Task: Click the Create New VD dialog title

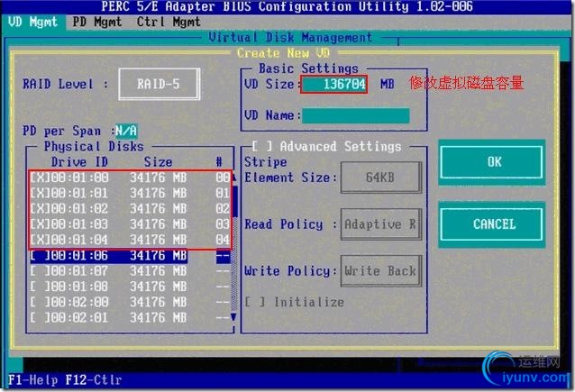Action: (x=284, y=53)
